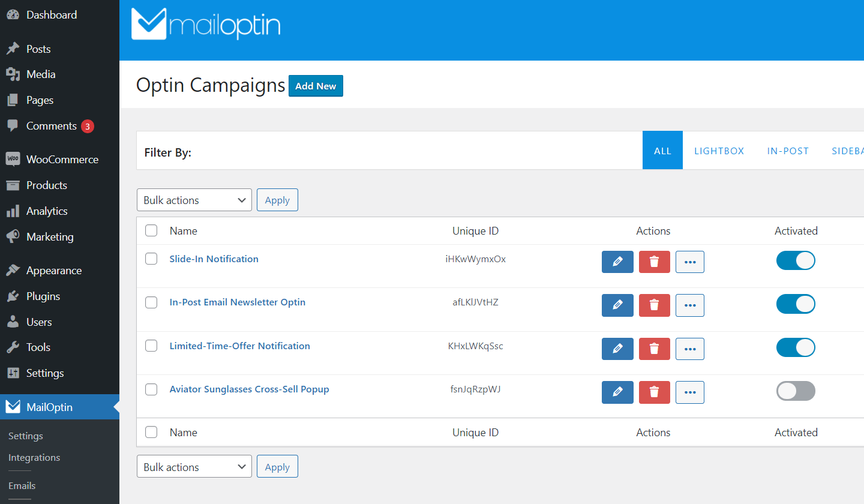Open more actions for Slide-In Notification
Image resolution: width=864 pixels, height=504 pixels.
(x=690, y=262)
